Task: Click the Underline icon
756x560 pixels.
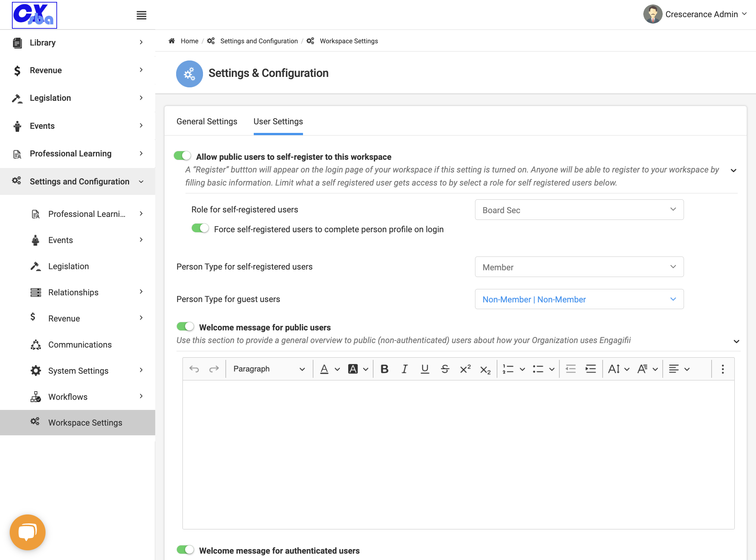Action: coord(425,369)
